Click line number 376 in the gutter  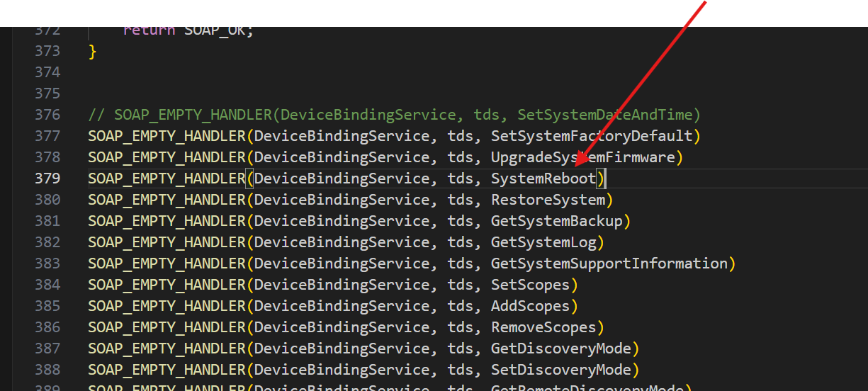pyautogui.click(x=47, y=115)
